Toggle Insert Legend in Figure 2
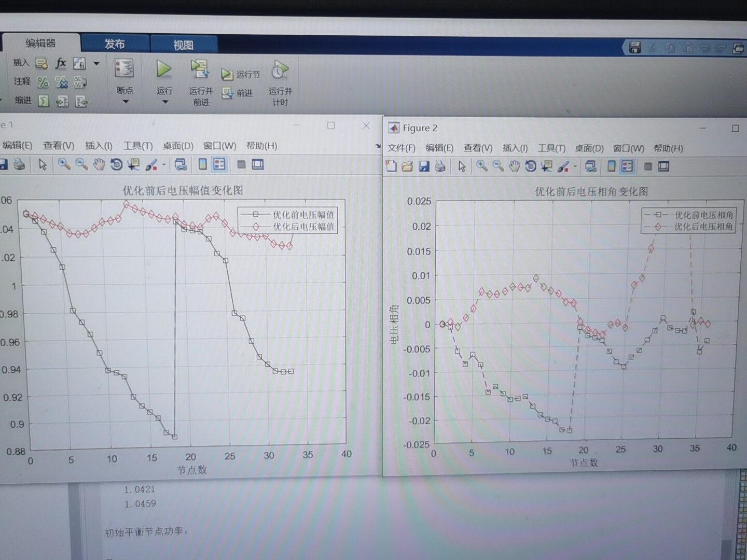Viewport: 747px width, 560px height. pos(627,166)
